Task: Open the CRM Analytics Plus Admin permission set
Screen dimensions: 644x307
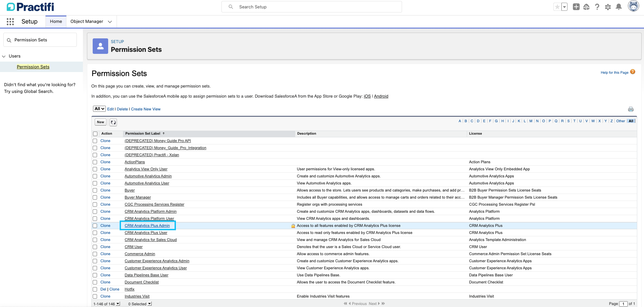Action: click(x=147, y=226)
